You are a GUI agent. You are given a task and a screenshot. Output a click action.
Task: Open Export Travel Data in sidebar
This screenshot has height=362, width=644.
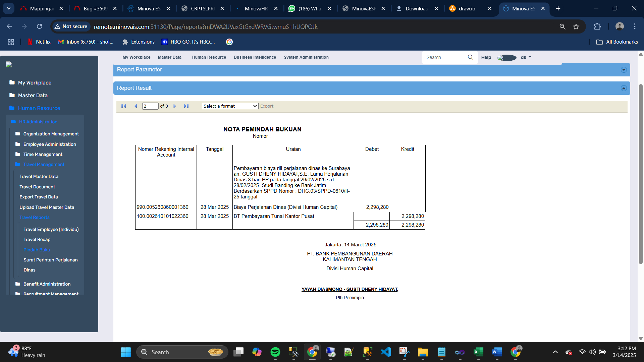point(39,197)
